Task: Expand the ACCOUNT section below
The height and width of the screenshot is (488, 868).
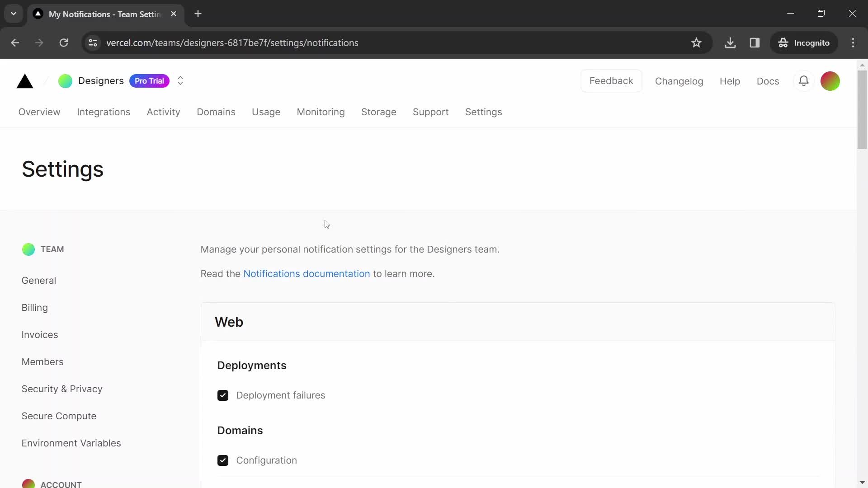Action: [x=61, y=484]
